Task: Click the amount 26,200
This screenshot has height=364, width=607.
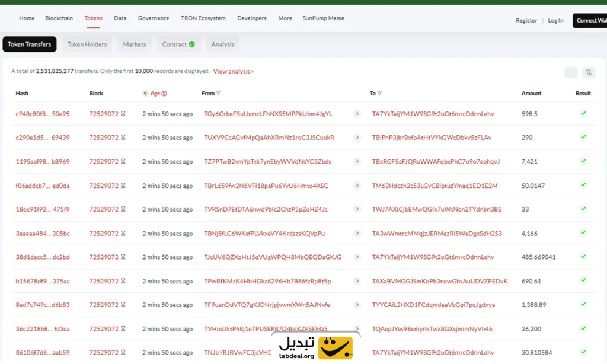Action: coord(531,329)
